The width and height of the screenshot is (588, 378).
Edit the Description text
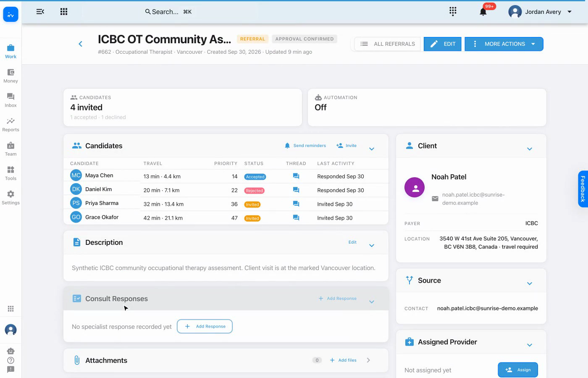352,242
